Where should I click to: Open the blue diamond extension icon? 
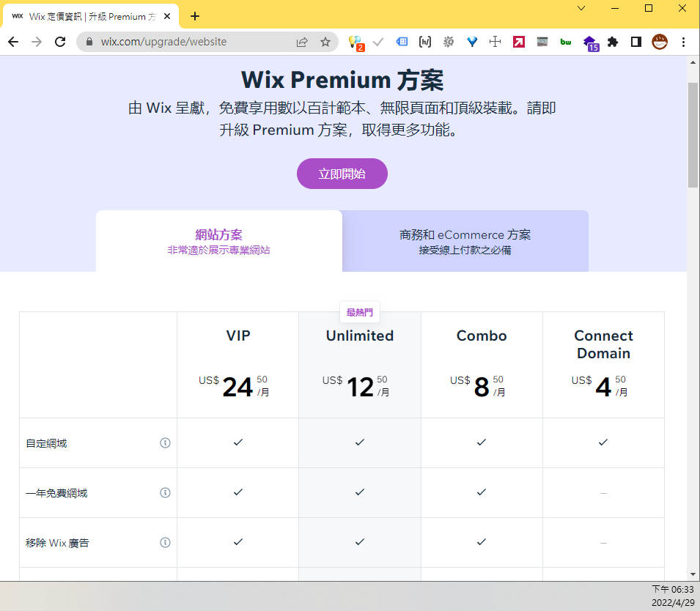tap(472, 42)
